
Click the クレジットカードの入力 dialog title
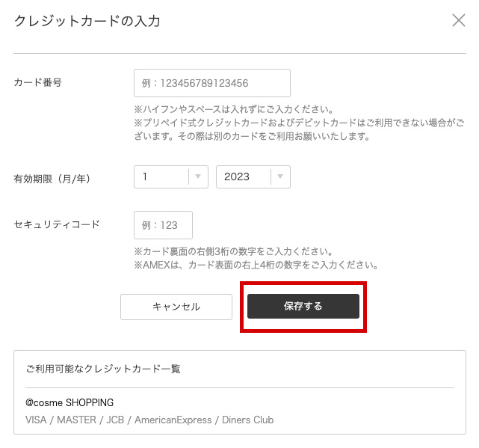pos(87,21)
